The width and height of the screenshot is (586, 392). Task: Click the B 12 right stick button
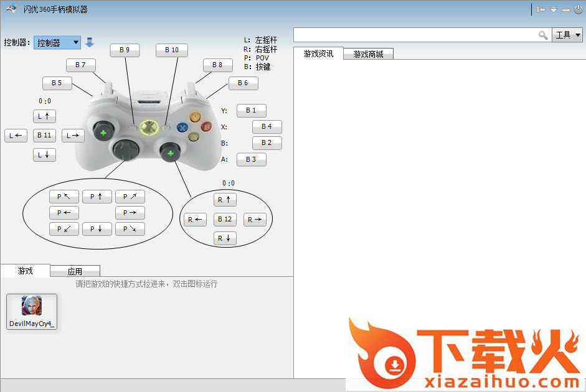(x=225, y=219)
